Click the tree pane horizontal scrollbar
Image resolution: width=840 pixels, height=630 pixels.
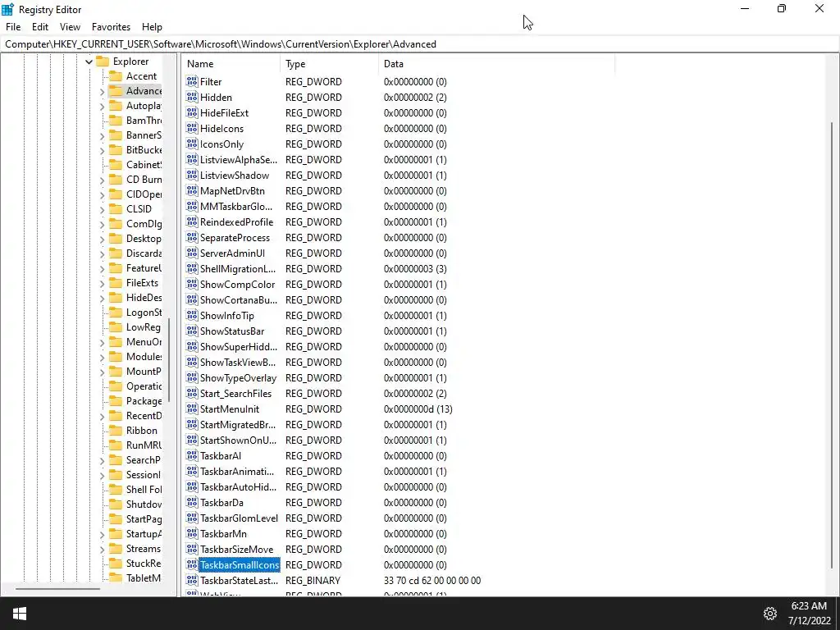coord(57,589)
